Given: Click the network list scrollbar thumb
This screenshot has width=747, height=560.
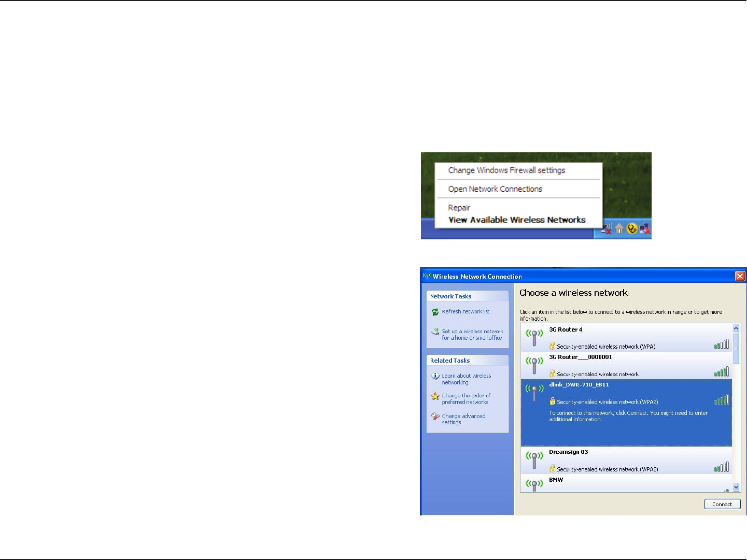Looking at the screenshot, I should [x=736, y=348].
